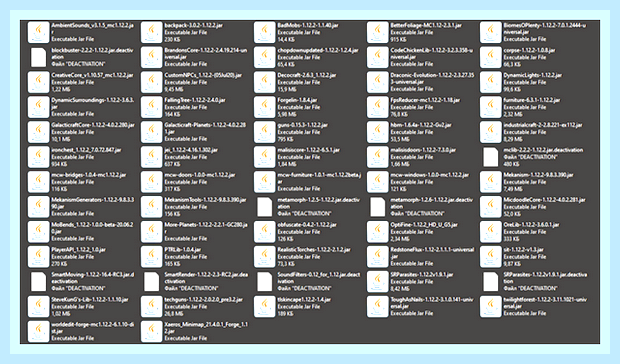Viewport: 620px width, 364px height.
Task: Select the OreLib file name
Action: point(531,225)
